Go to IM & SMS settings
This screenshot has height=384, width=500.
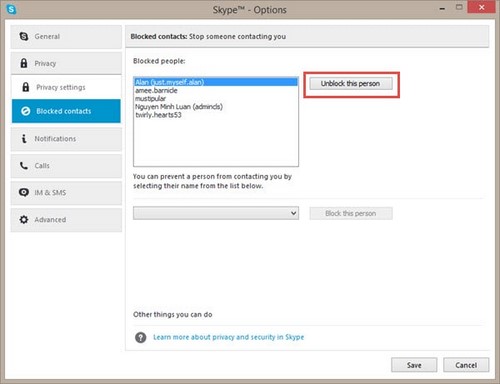coord(66,193)
